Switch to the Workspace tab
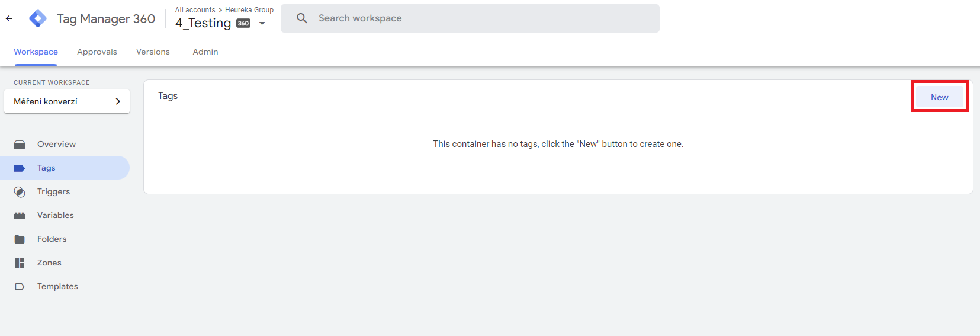 (36, 52)
